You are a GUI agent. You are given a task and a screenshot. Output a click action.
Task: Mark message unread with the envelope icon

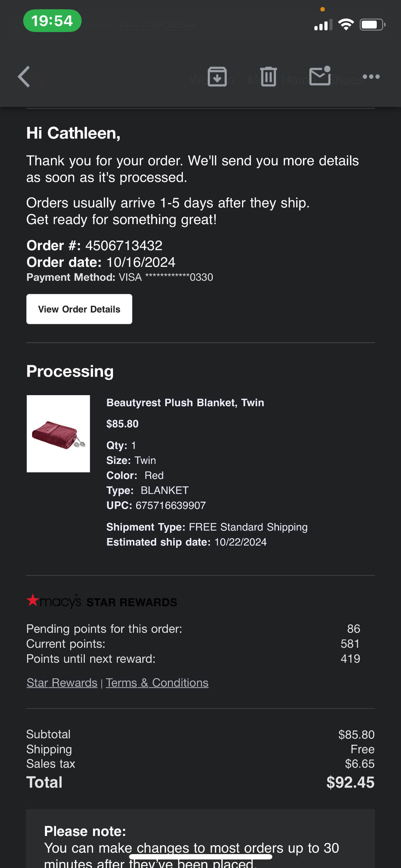320,76
